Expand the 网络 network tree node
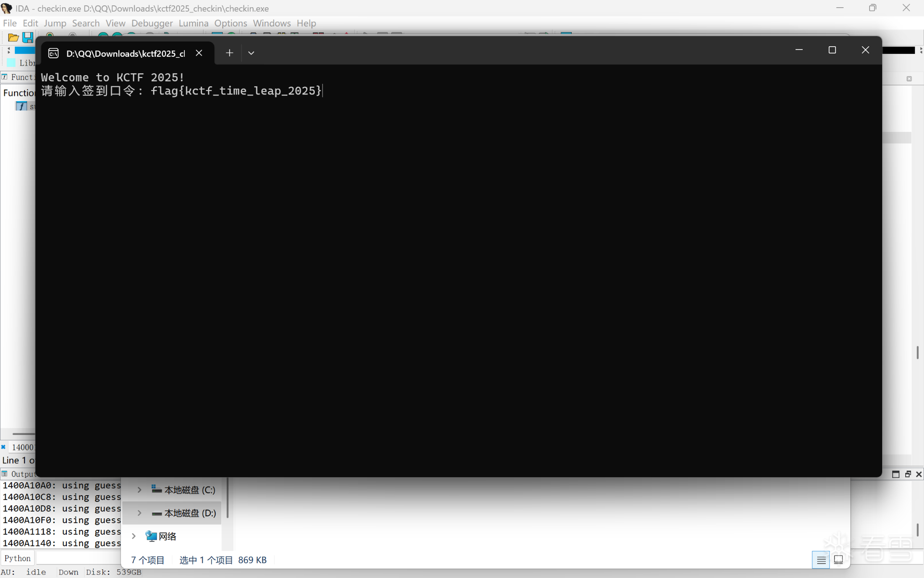The image size is (924, 578). [134, 536]
